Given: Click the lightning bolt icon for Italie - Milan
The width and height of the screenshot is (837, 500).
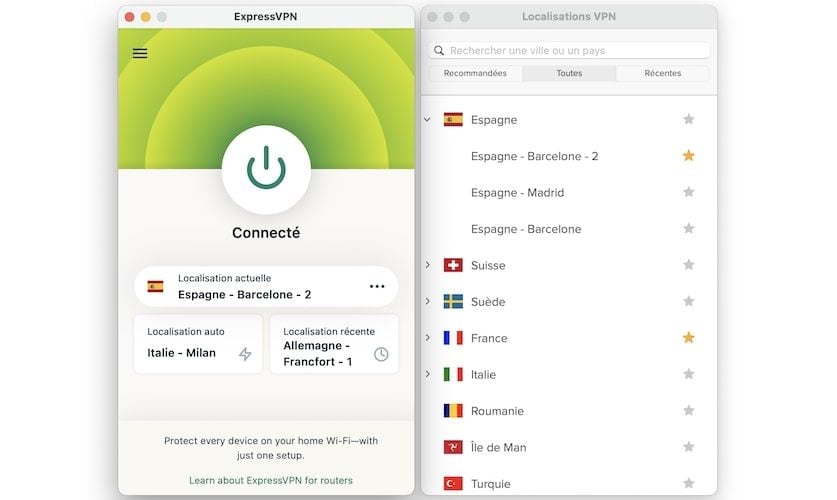Looking at the screenshot, I should [x=245, y=353].
